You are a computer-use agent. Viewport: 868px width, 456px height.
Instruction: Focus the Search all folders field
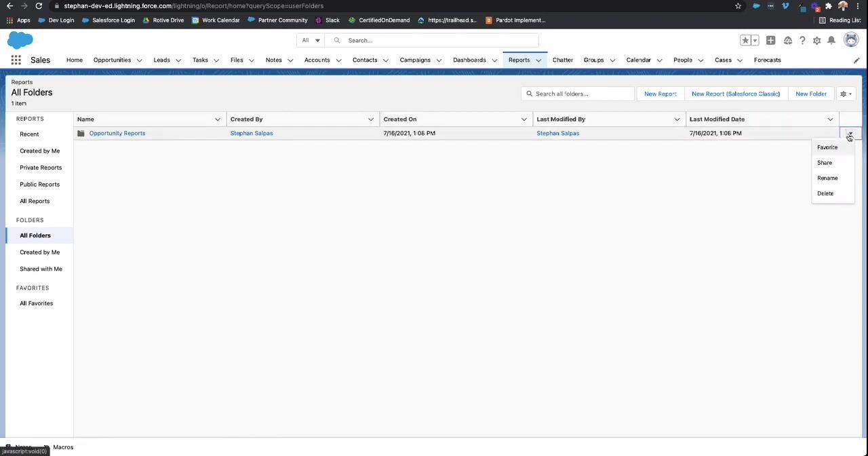tap(578, 94)
